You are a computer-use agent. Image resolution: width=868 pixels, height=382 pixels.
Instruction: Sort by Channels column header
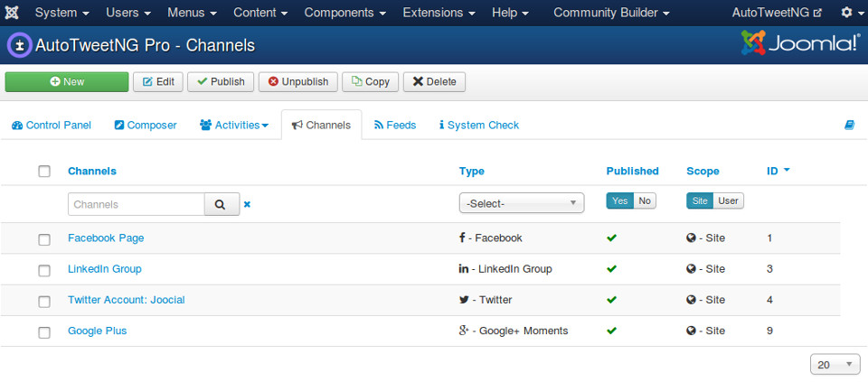pyautogui.click(x=92, y=171)
